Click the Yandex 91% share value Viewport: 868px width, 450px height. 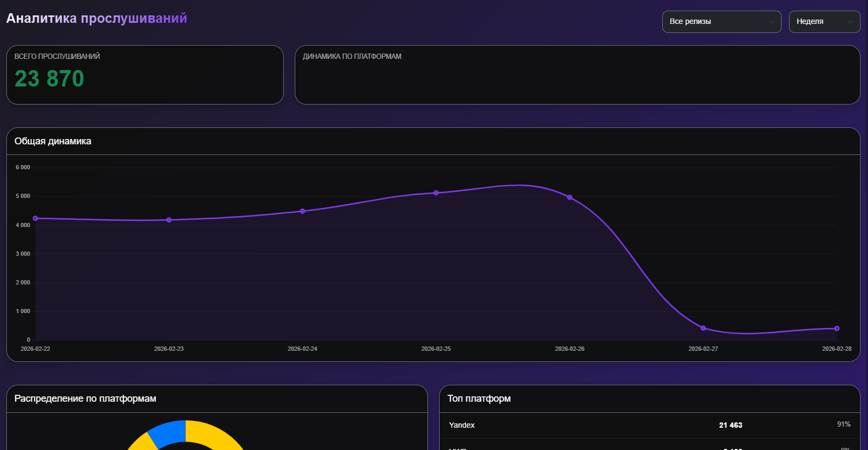pyautogui.click(x=844, y=424)
